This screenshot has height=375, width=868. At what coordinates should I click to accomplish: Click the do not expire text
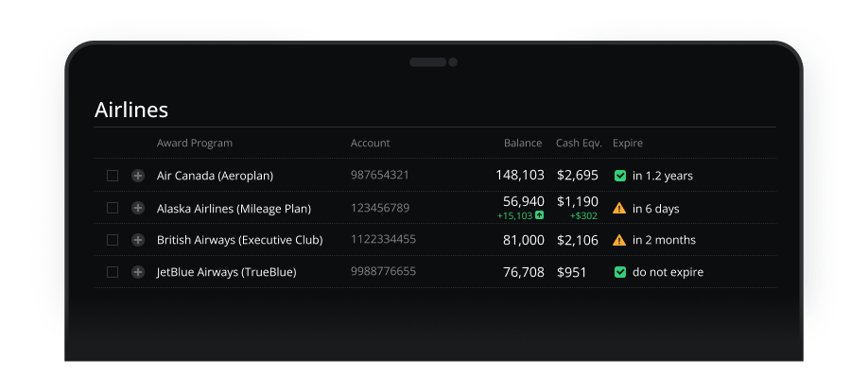(x=668, y=272)
